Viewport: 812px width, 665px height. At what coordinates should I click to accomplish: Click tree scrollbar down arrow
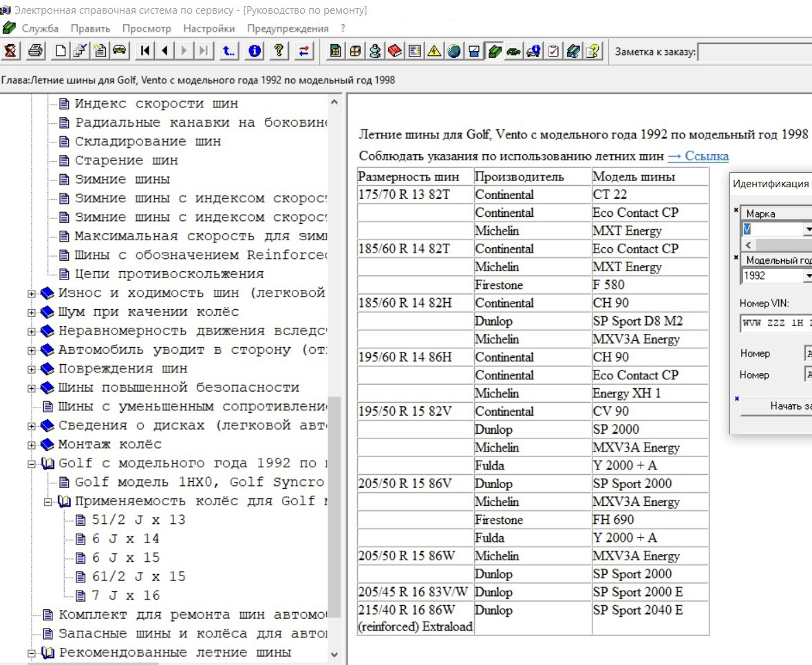point(334,655)
